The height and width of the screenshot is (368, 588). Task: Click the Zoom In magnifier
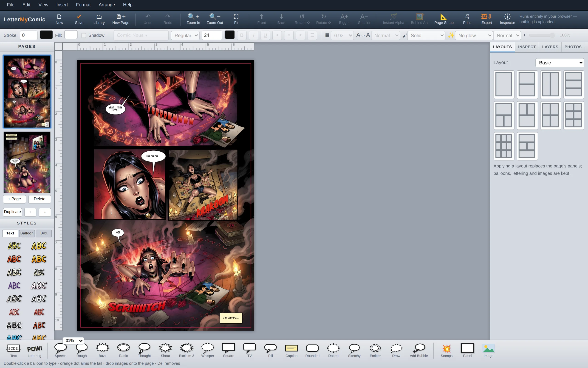click(x=193, y=17)
